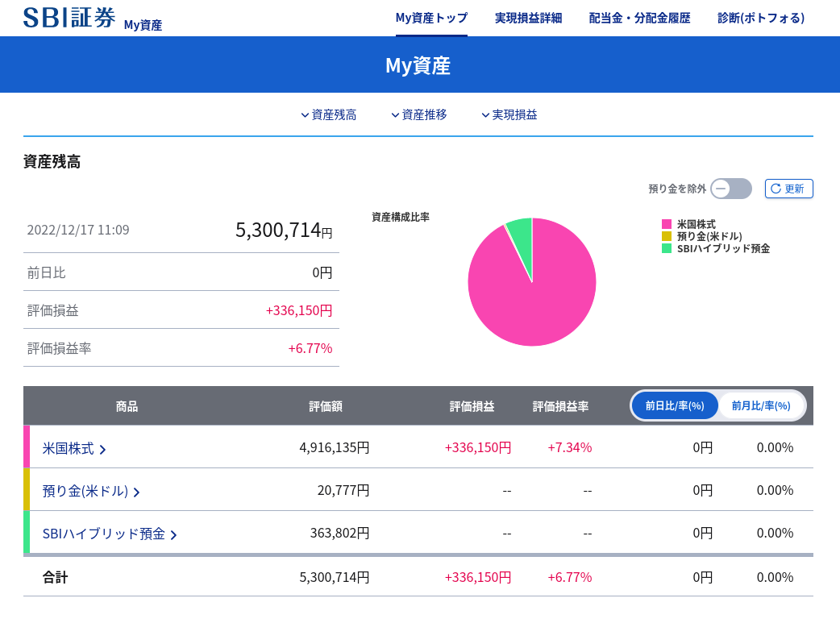This screenshot has width=840, height=619.
Task: Click the 20,777円 valuation cell
Action: tap(343, 491)
